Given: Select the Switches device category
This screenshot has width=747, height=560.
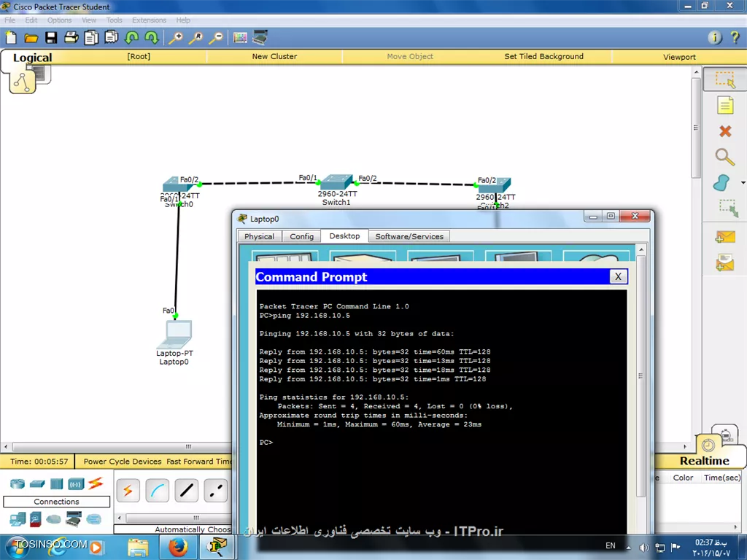Looking at the screenshot, I should 37,484.
